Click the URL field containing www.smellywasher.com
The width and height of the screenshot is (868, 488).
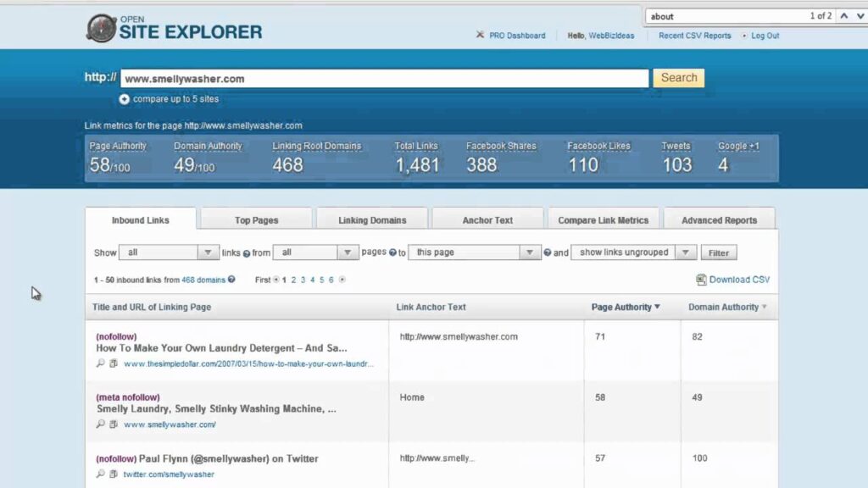[384, 79]
